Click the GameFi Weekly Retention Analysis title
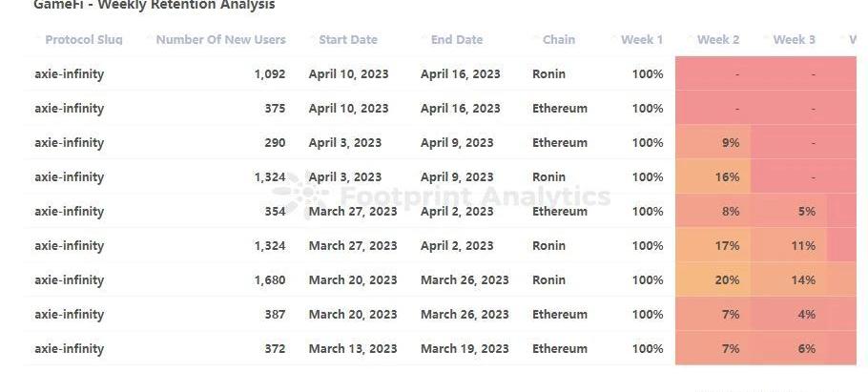Image resolution: width=868 pixels, height=392 pixels. pos(155,5)
